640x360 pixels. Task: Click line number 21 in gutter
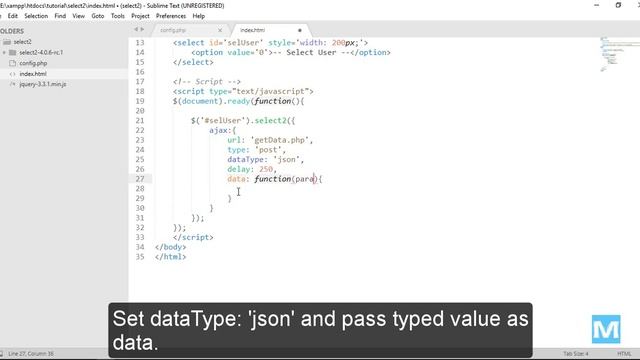click(x=140, y=120)
